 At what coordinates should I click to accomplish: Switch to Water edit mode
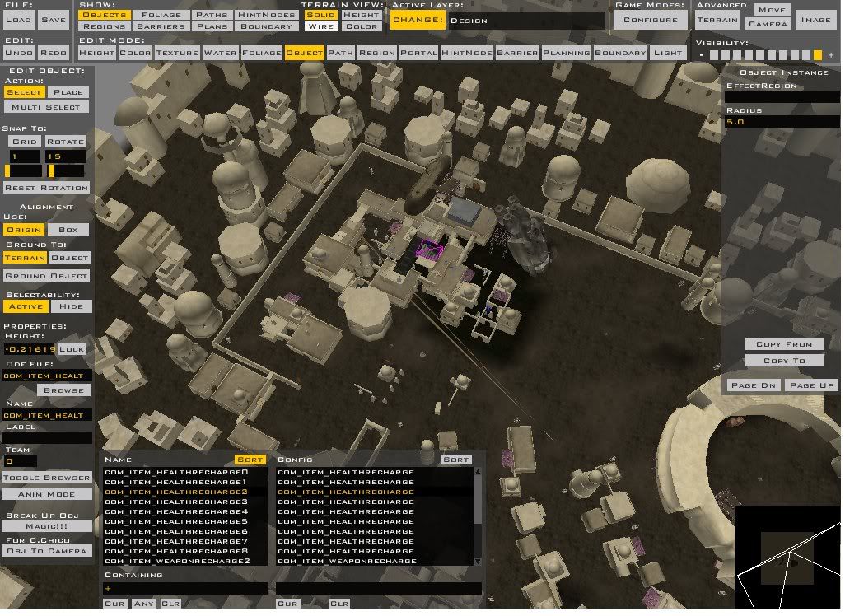click(x=220, y=52)
